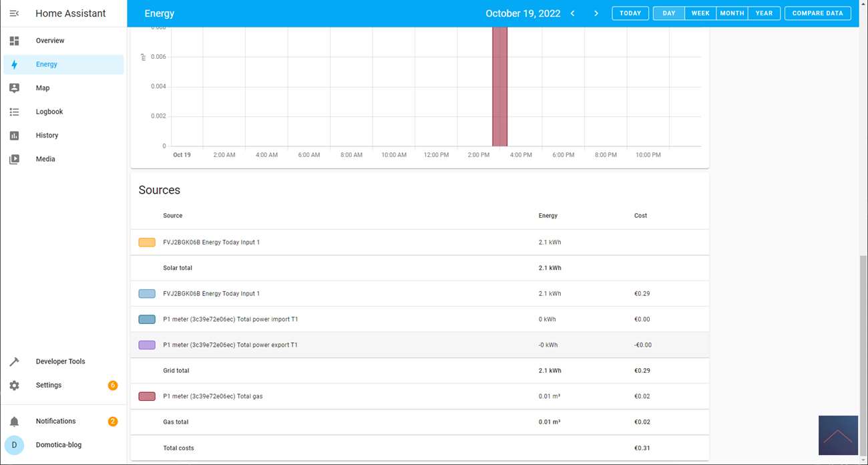Go to next day with right chevron

point(596,13)
